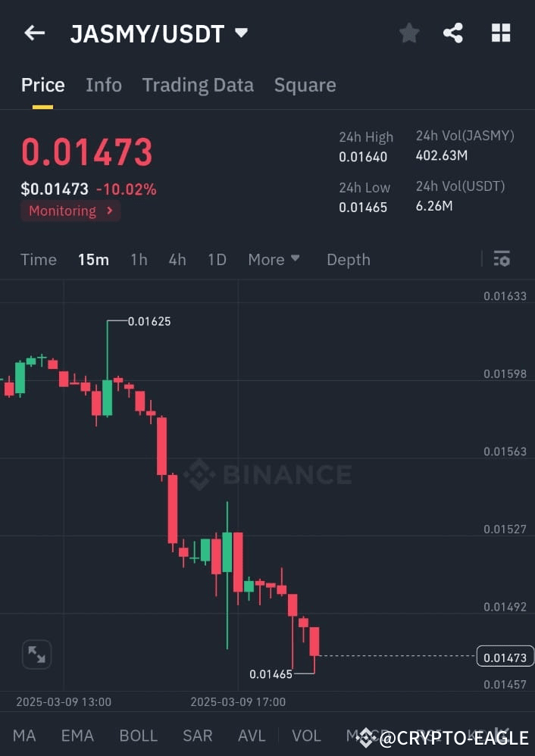Tap the share icon to share this chart
The height and width of the screenshot is (756, 535).
click(x=453, y=33)
